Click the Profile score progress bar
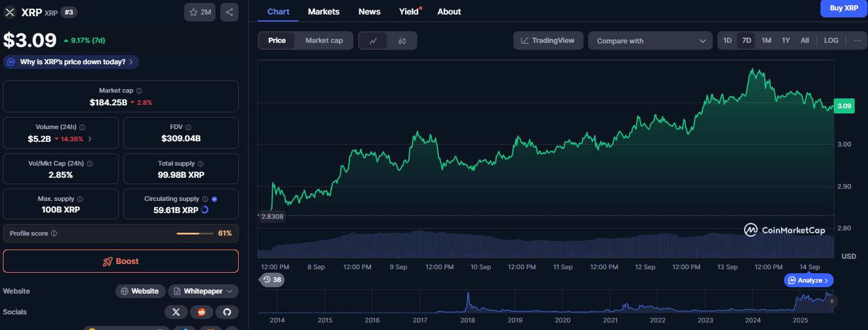 point(195,233)
